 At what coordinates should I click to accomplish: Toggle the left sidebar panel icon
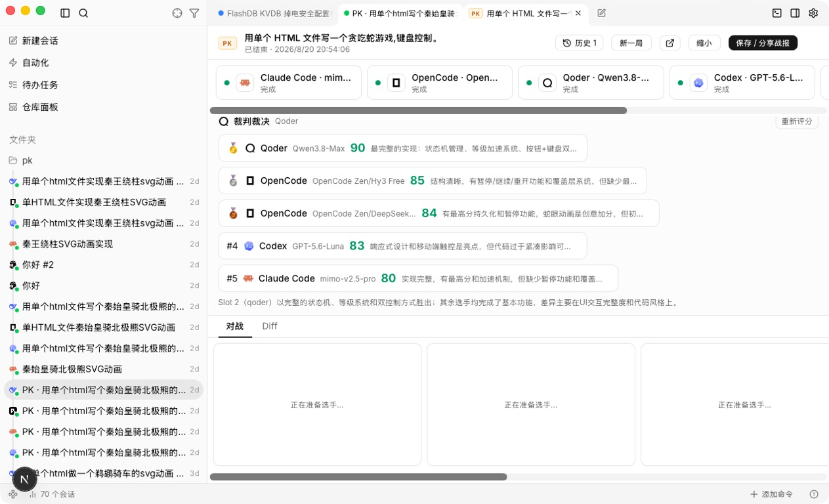(65, 13)
